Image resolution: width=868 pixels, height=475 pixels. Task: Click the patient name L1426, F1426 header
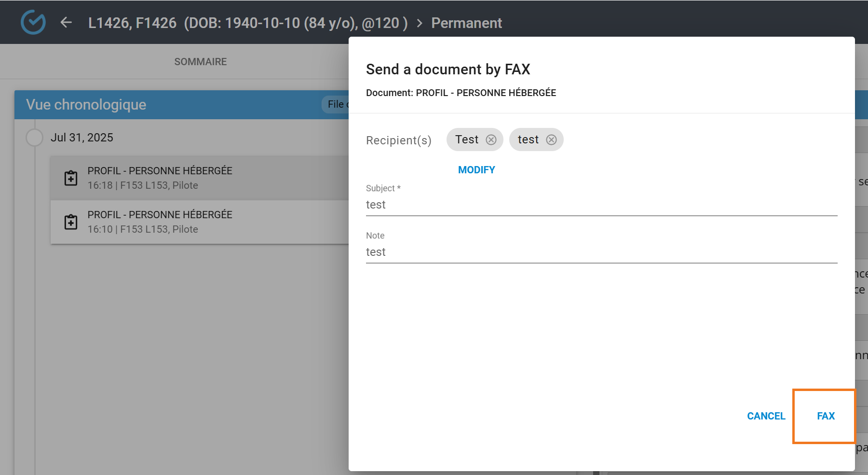(x=132, y=23)
